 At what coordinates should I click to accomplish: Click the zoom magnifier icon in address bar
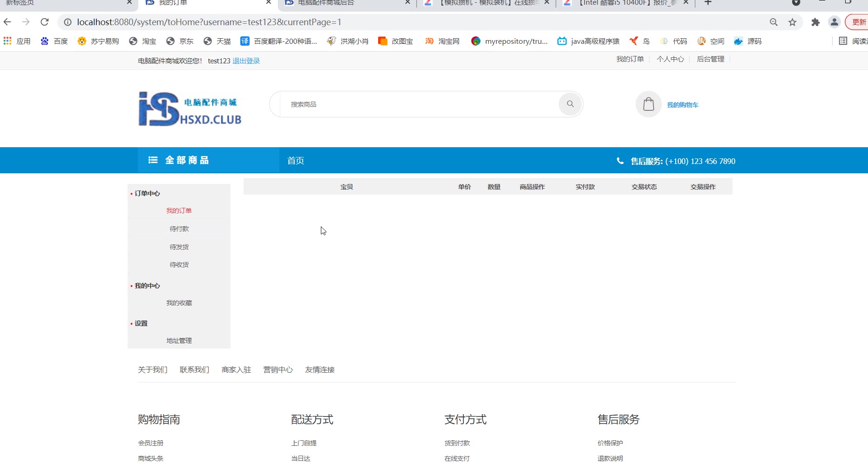coord(773,22)
